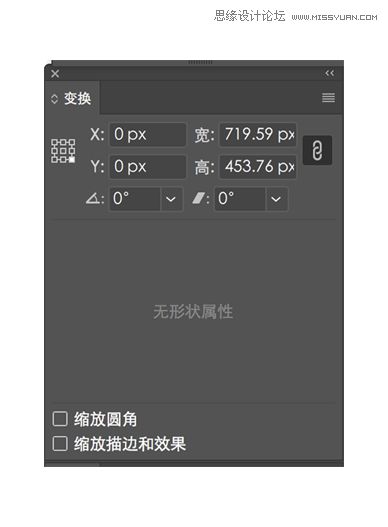Viewport: 388px width, 527px height.
Task: Enable the 缩放圆角 checkbox
Action: tap(60, 419)
